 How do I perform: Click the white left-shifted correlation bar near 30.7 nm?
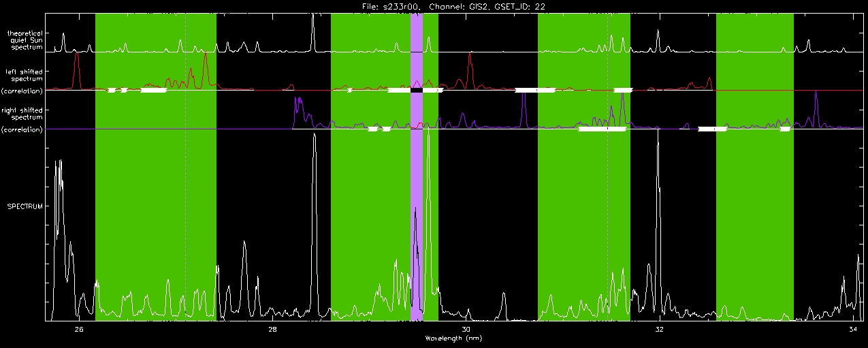pos(535,90)
